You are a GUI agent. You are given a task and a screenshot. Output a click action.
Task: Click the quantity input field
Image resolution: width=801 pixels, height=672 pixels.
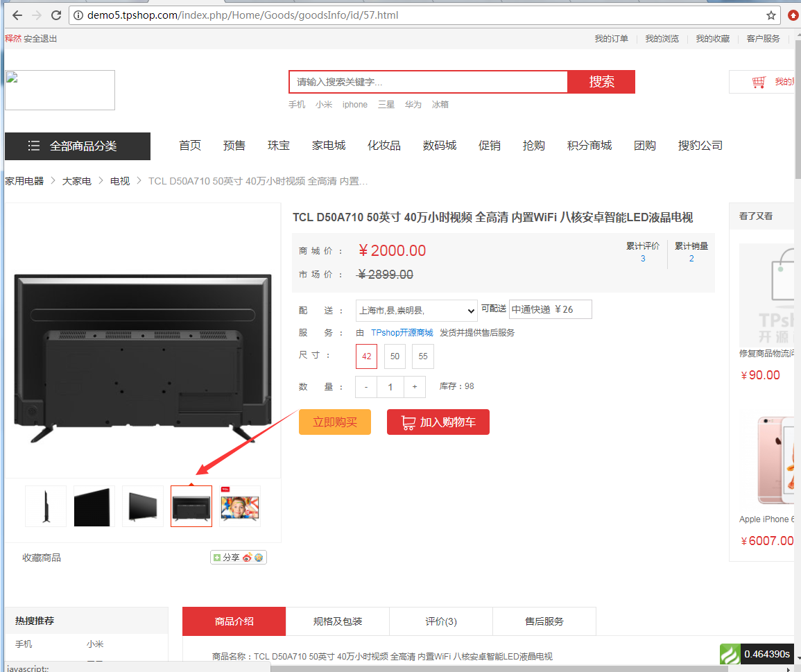(x=390, y=387)
